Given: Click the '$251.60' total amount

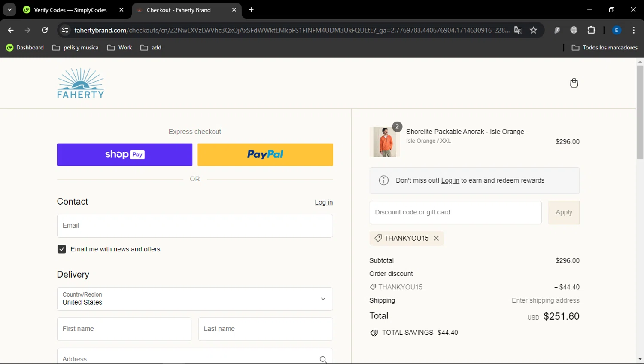Looking at the screenshot, I should coord(561,316).
